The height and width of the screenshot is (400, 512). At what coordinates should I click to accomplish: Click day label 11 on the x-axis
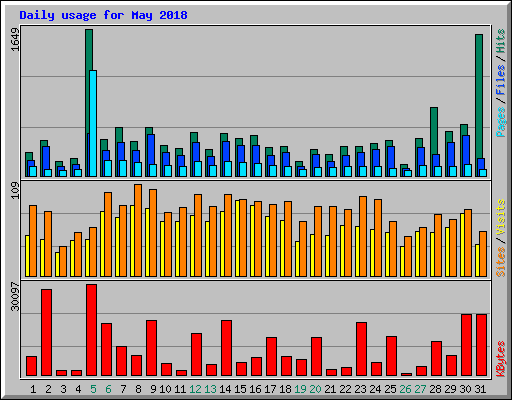180,389
